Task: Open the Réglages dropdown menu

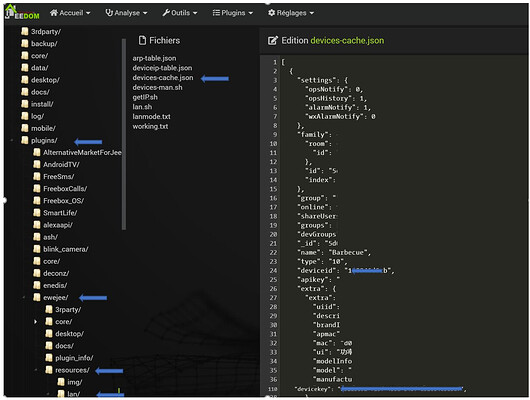Action: tap(291, 13)
